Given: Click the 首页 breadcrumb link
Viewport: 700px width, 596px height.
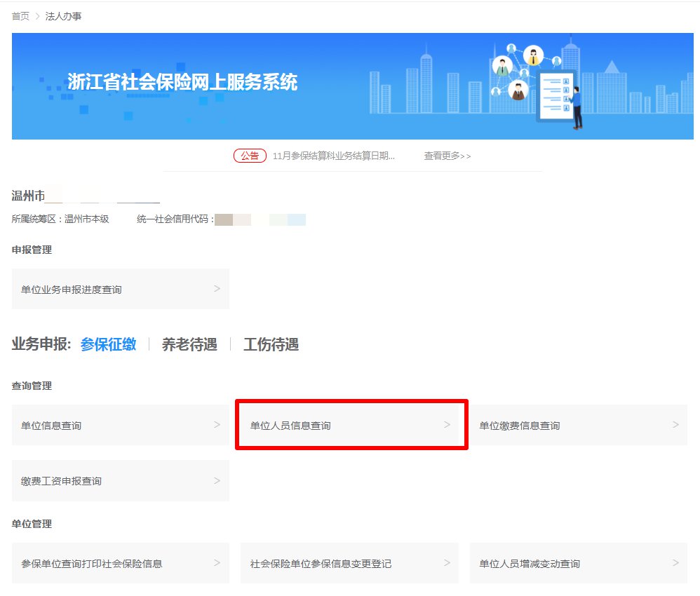Looking at the screenshot, I should pyautogui.click(x=20, y=16).
